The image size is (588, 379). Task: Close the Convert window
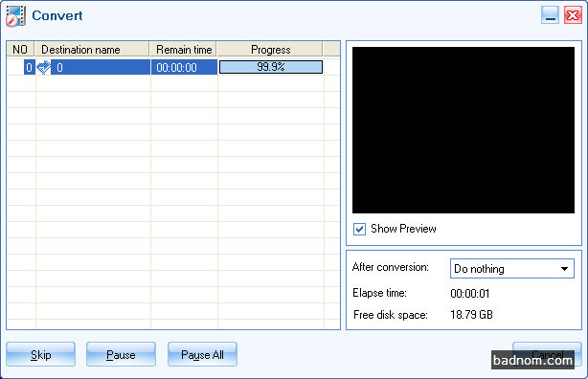tap(573, 15)
